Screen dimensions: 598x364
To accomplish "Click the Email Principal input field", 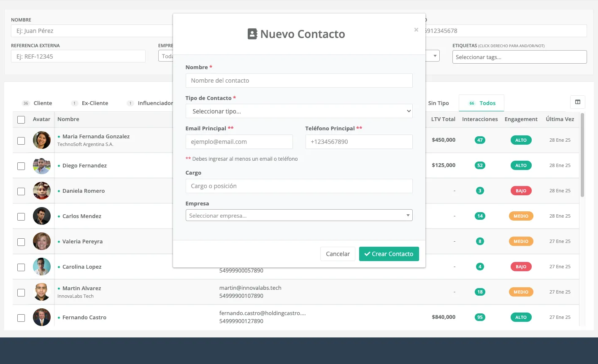I will click(239, 142).
